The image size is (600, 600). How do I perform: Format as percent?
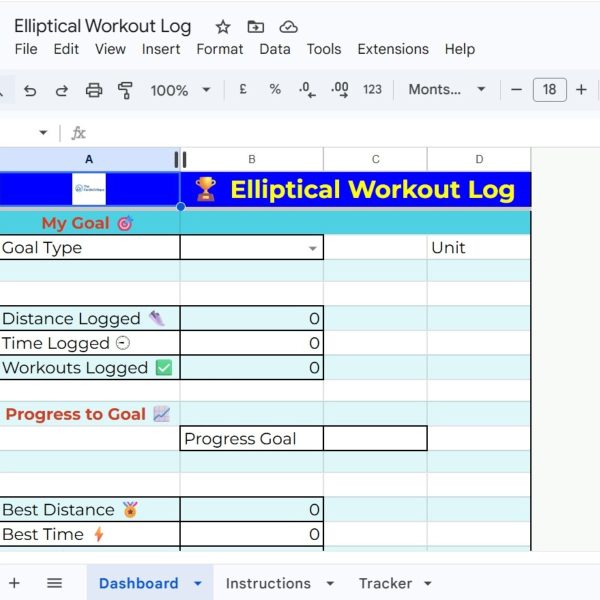275,90
